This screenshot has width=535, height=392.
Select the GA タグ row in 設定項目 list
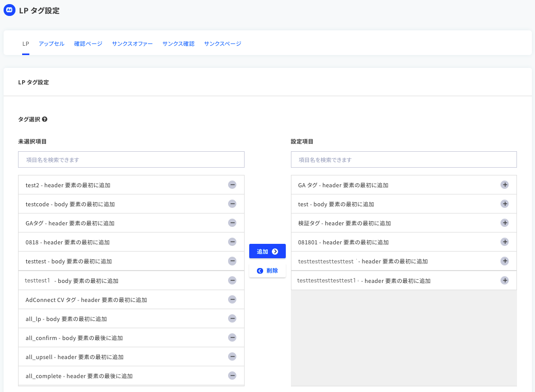click(404, 185)
